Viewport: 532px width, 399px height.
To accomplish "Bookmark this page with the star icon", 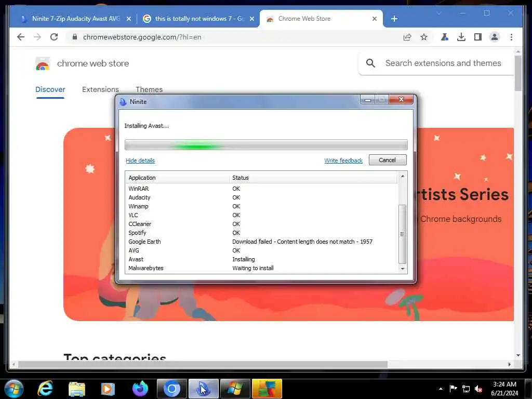I will tap(424, 37).
